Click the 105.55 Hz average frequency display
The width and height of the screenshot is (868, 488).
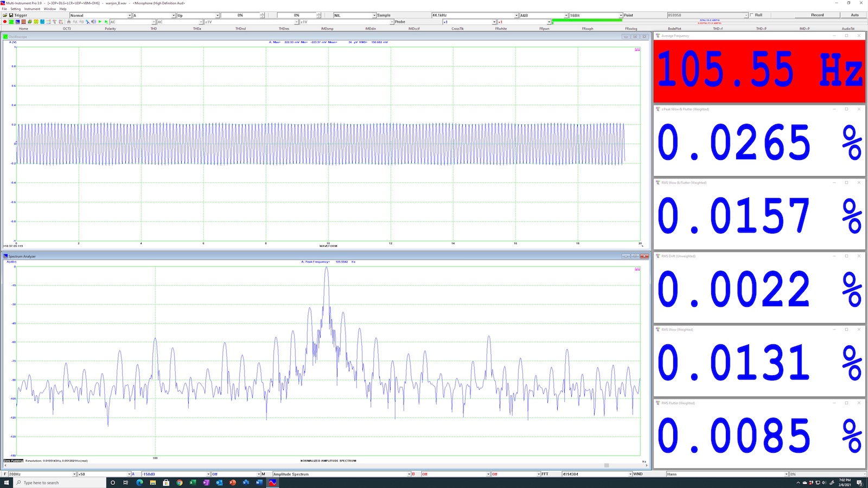click(759, 71)
